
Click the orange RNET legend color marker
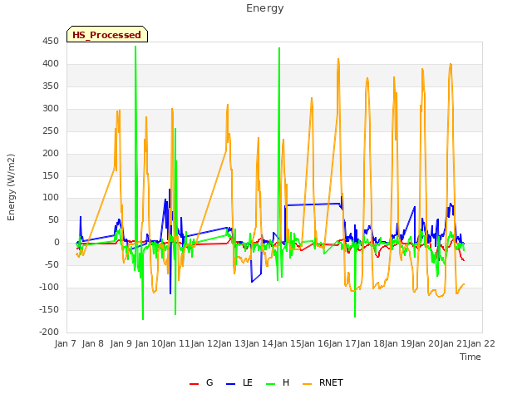[x=307, y=384]
